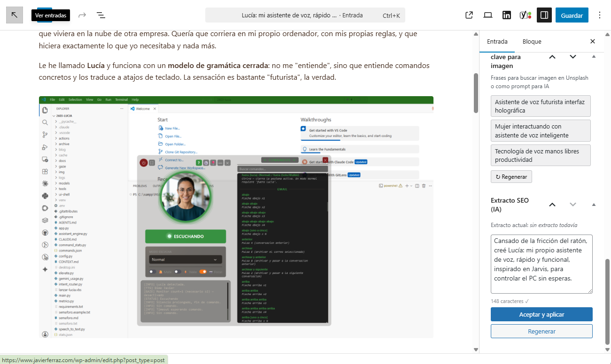Select 'Asistente de voz futurista interfaz holográfica' phrase
Viewport: 611px width, 364px height.
541,106
